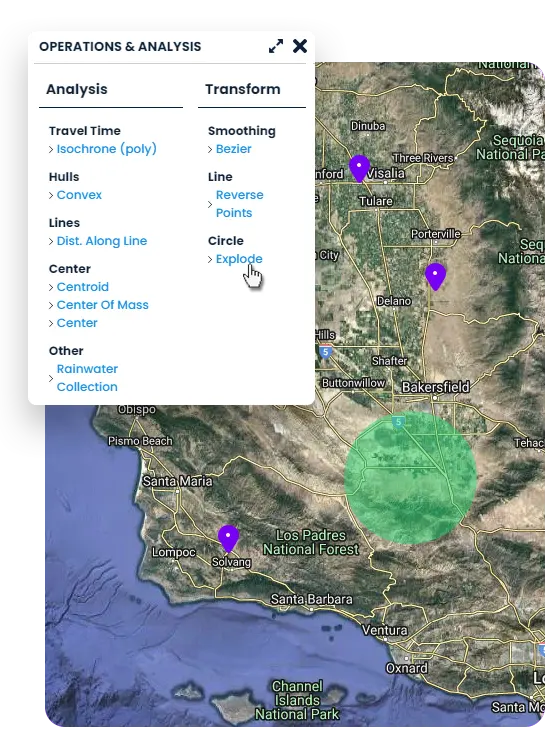Image resolution: width=550 pixels, height=748 pixels.
Task: Select Center Of Mass operation
Action: 103,305
